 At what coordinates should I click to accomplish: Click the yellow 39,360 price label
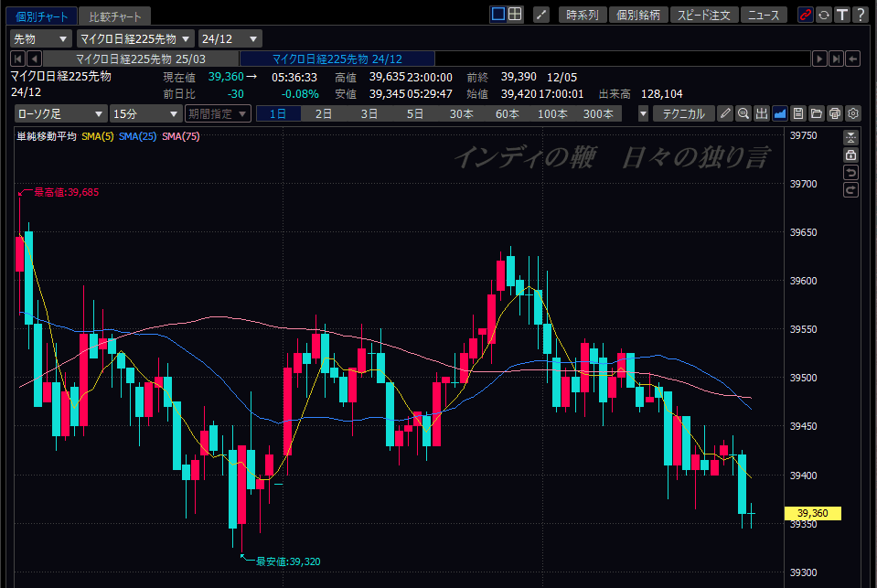click(x=812, y=514)
